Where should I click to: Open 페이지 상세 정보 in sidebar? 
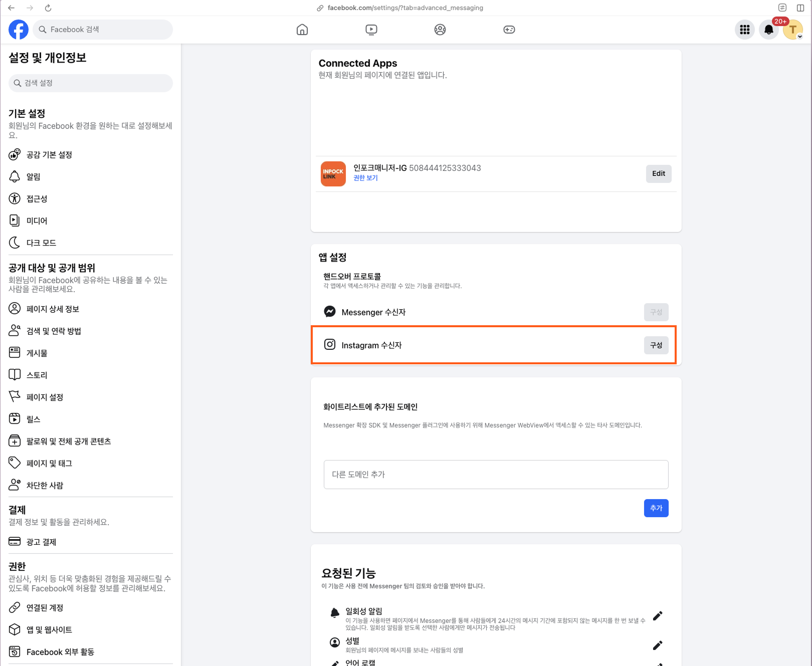[x=91, y=309]
